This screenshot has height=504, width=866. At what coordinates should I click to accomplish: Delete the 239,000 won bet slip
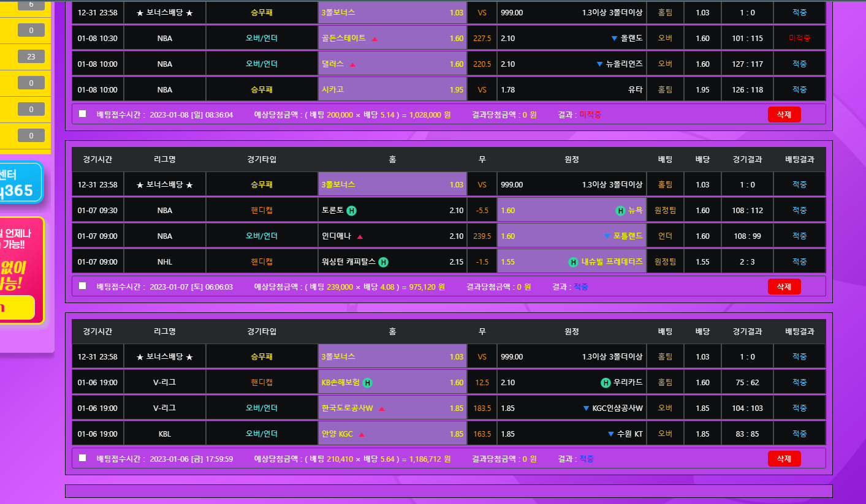pyautogui.click(x=784, y=286)
